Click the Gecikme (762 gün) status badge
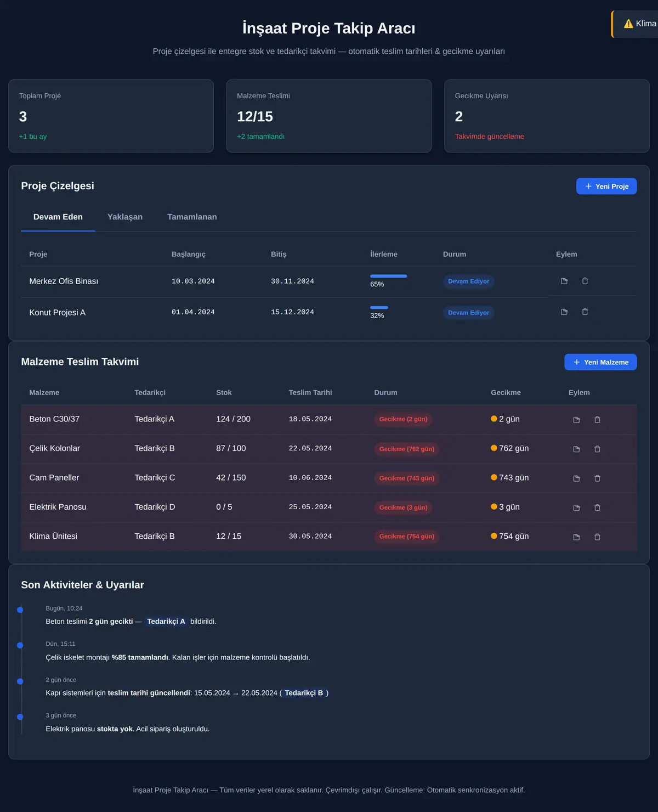This screenshot has width=658, height=812. (x=407, y=449)
